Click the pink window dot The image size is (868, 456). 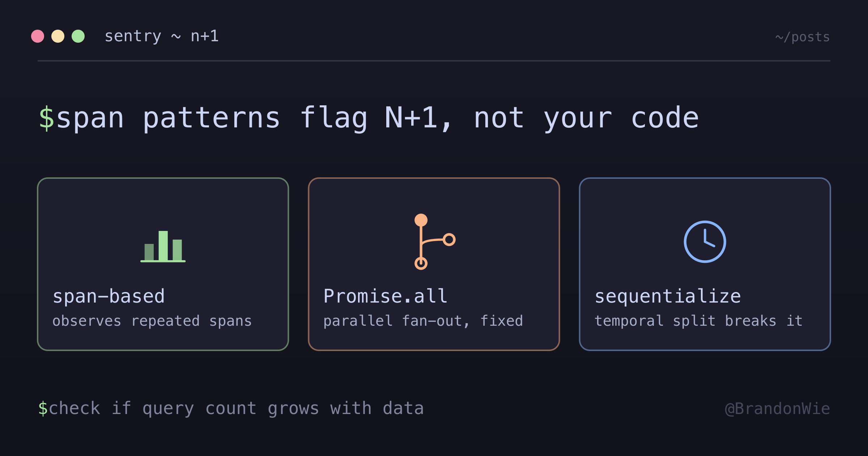pyautogui.click(x=38, y=36)
